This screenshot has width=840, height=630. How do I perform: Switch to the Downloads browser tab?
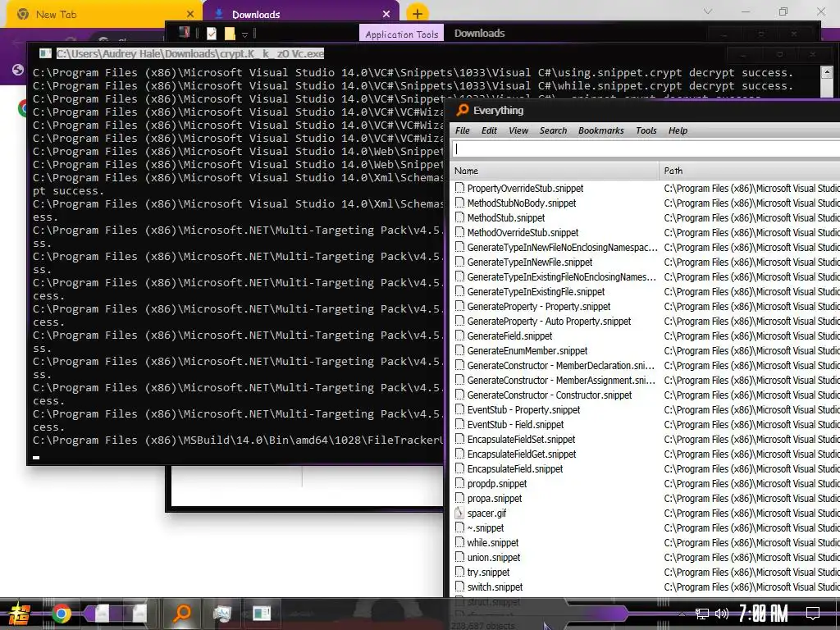click(300, 15)
